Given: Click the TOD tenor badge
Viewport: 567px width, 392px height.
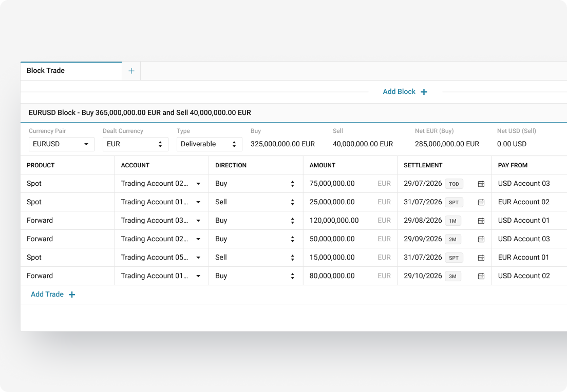Looking at the screenshot, I should click(454, 184).
